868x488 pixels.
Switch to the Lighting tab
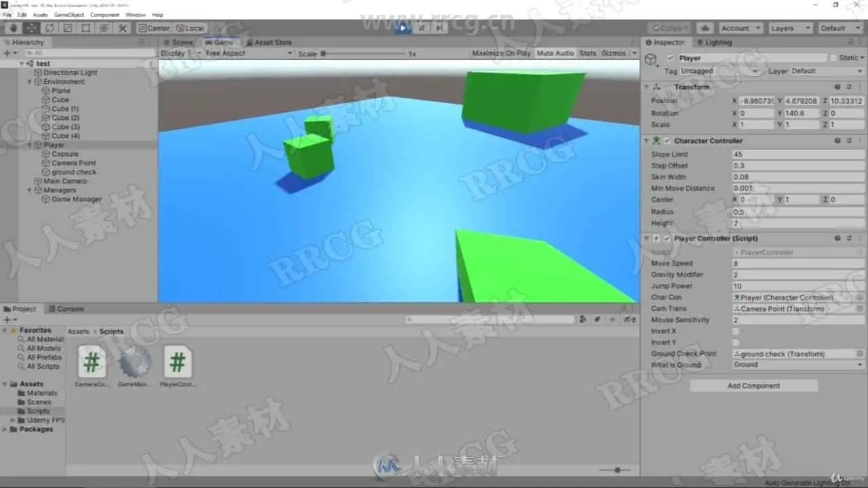(714, 42)
